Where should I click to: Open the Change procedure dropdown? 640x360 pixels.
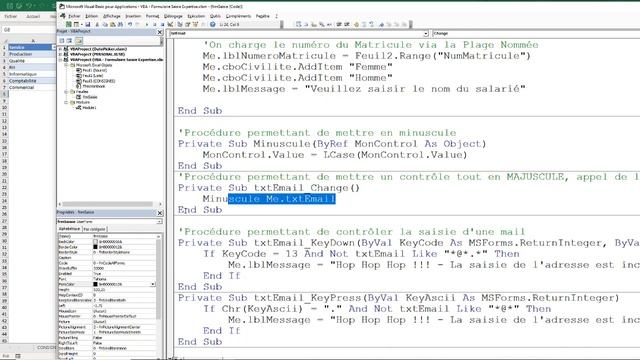[x=536, y=33]
